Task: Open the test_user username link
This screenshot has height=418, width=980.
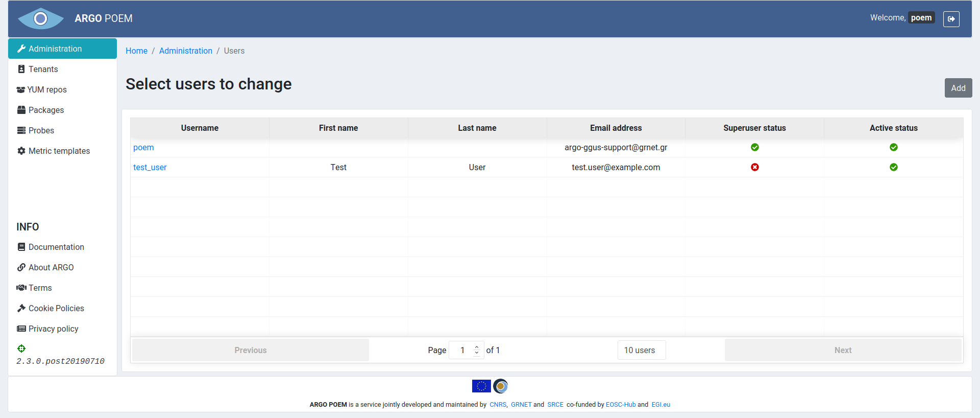Action: (150, 167)
